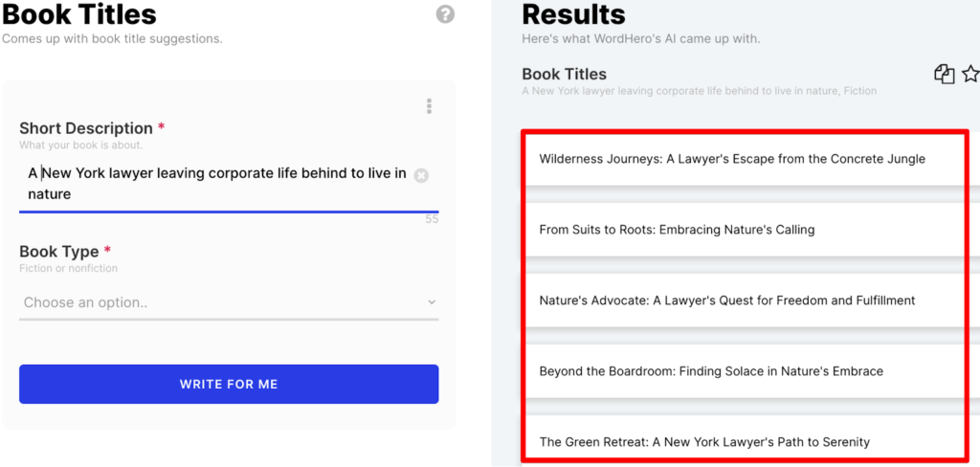The width and height of the screenshot is (980, 467).
Task: Pick the "From Suits to Roots" title result
Action: click(677, 230)
